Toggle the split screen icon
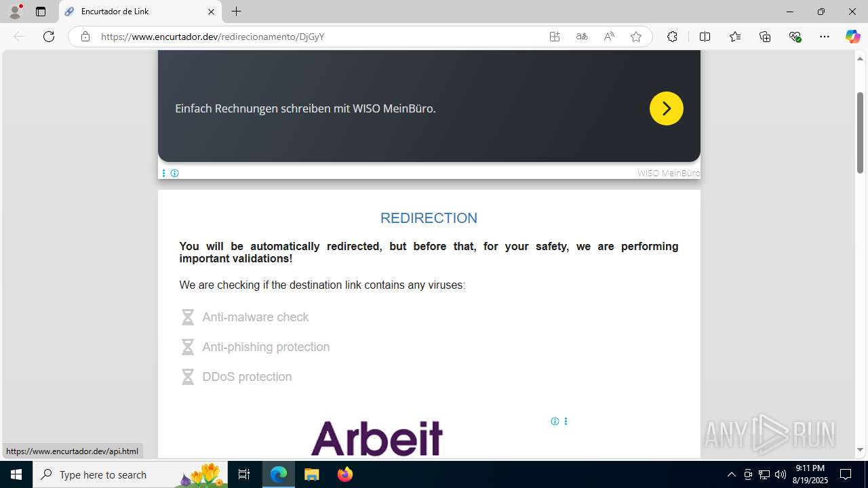This screenshot has height=488, width=868. pos(705,37)
